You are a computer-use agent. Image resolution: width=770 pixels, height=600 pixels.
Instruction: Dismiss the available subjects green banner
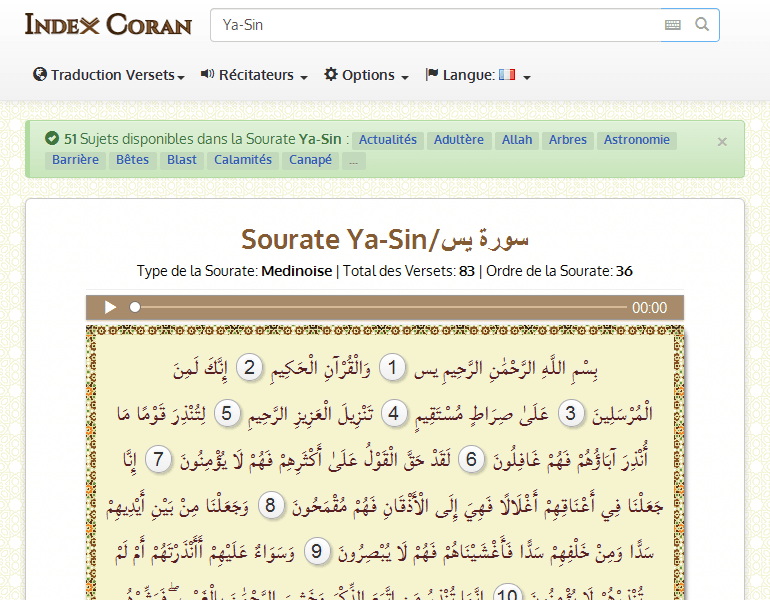point(722,142)
